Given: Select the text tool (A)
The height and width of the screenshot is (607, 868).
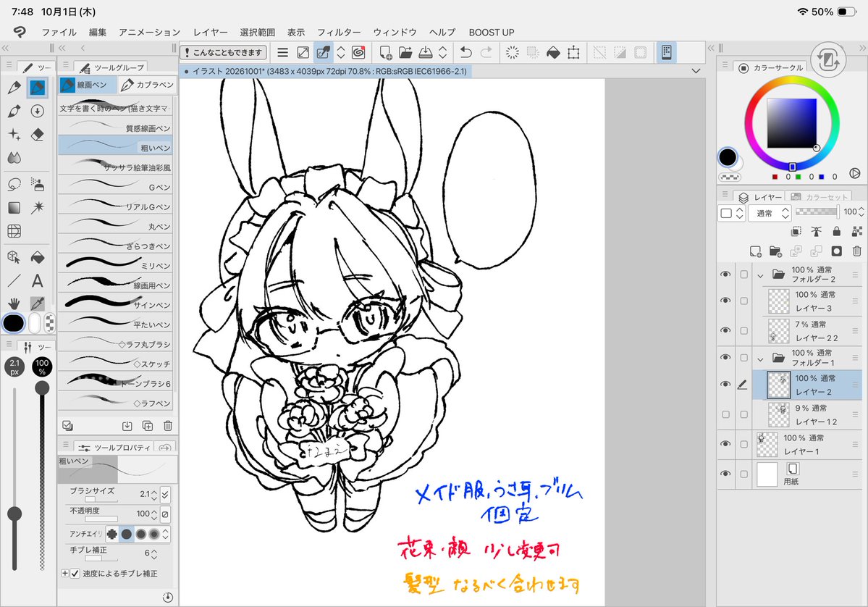Looking at the screenshot, I should pyautogui.click(x=37, y=281).
